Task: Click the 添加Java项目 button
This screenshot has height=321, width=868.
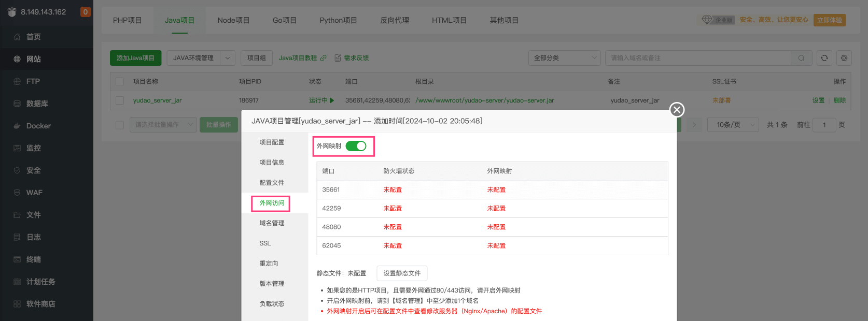Action: 135,58
